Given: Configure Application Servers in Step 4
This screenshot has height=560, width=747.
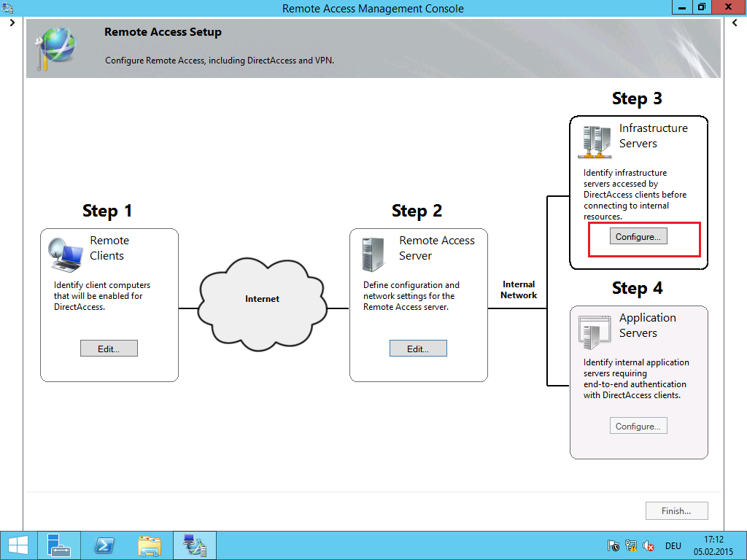Looking at the screenshot, I should tap(638, 426).
